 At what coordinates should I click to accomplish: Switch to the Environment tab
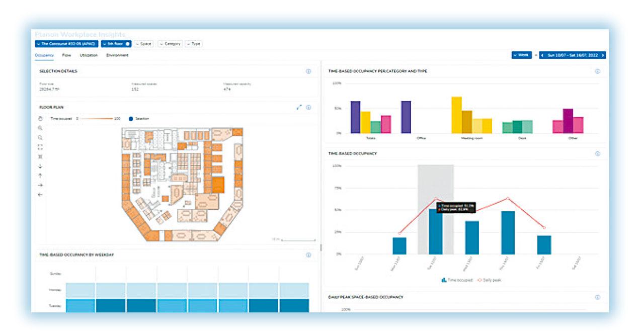click(117, 55)
